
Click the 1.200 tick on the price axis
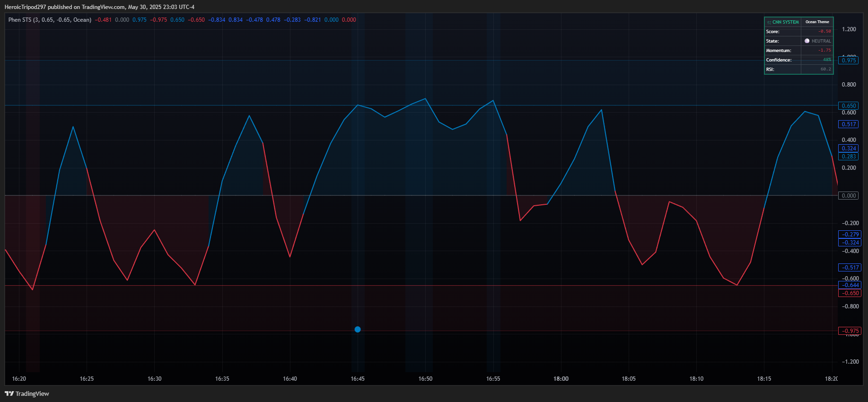click(x=849, y=29)
